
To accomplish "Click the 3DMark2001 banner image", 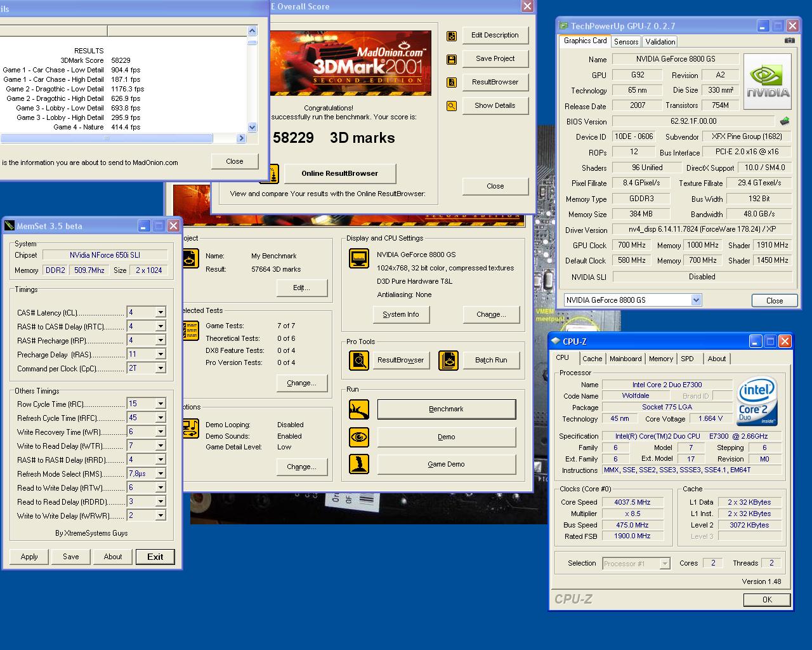I will click(x=351, y=63).
